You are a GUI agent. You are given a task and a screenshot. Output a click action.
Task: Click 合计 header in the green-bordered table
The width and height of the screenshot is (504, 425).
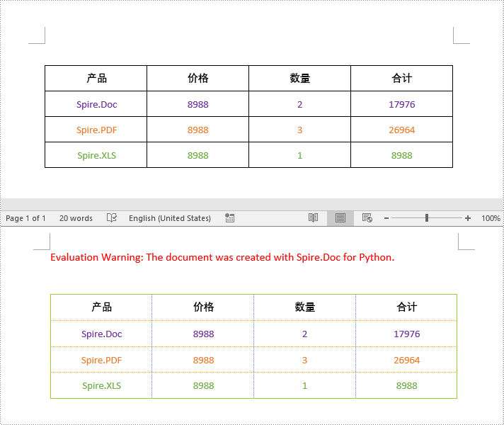click(406, 307)
